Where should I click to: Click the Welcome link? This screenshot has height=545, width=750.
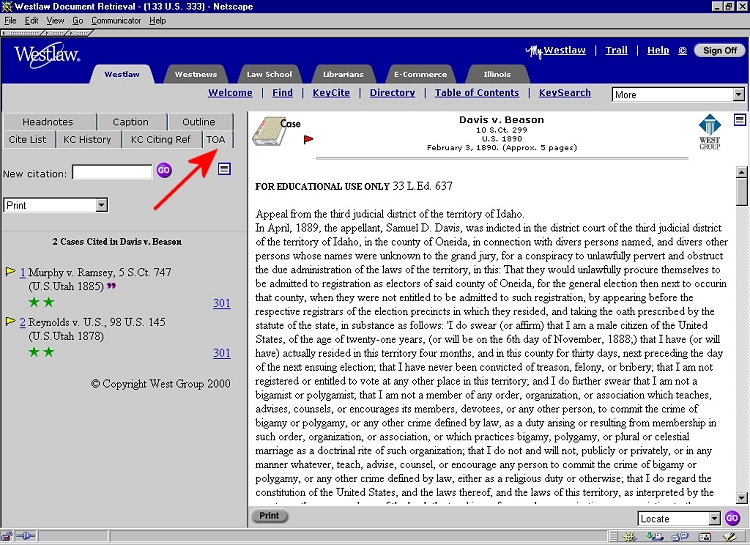pos(230,93)
